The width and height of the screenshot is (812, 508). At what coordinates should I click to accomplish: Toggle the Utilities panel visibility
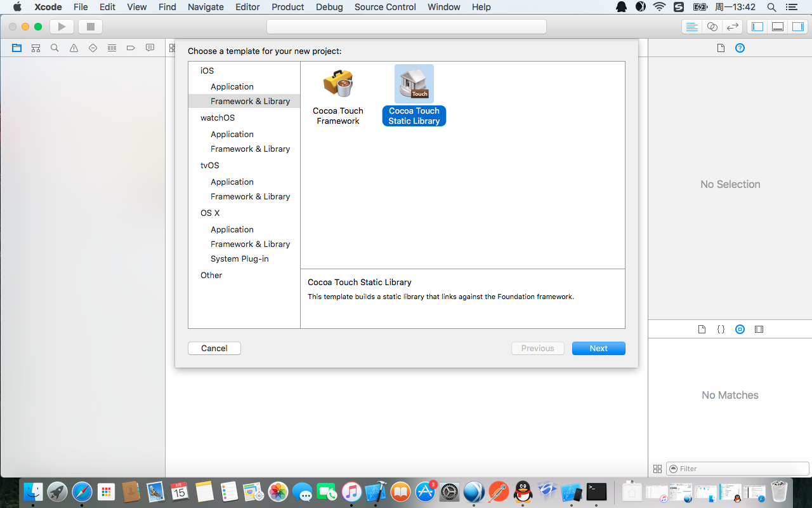[x=798, y=27]
